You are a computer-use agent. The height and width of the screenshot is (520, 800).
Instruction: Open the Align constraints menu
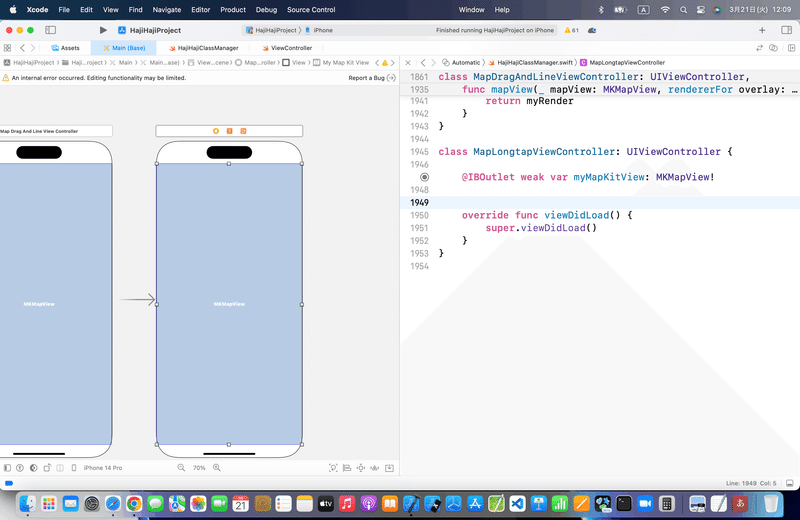coord(347,467)
